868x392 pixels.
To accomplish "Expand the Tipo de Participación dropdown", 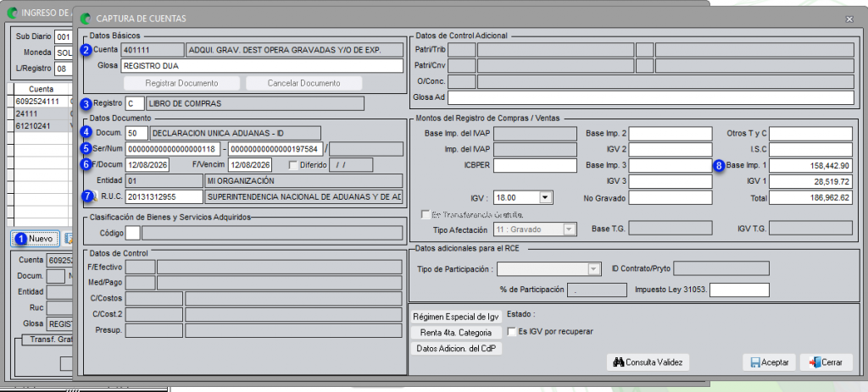I will 593,269.
